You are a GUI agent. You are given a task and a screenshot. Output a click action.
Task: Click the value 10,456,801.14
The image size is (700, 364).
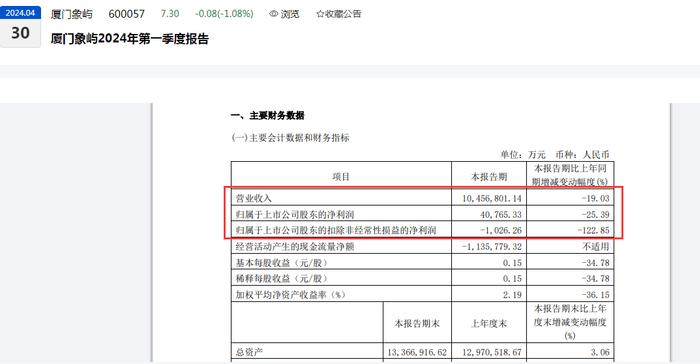click(x=492, y=198)
